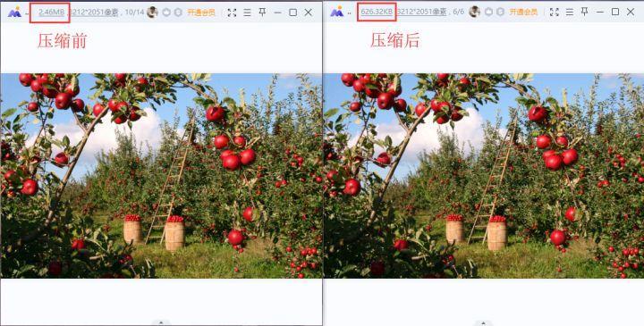Click the first gray badge icon after right window's avatar

488,13
